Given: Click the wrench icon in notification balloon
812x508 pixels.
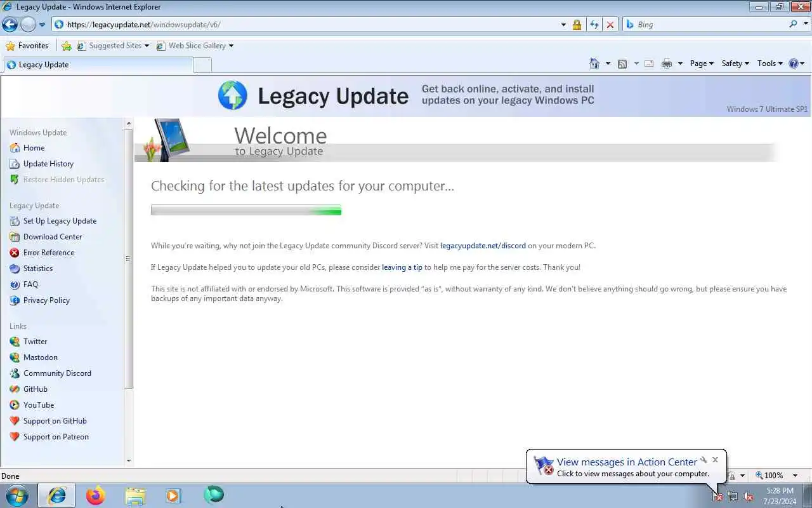Looking at the screenshot, I should [703, 460].
